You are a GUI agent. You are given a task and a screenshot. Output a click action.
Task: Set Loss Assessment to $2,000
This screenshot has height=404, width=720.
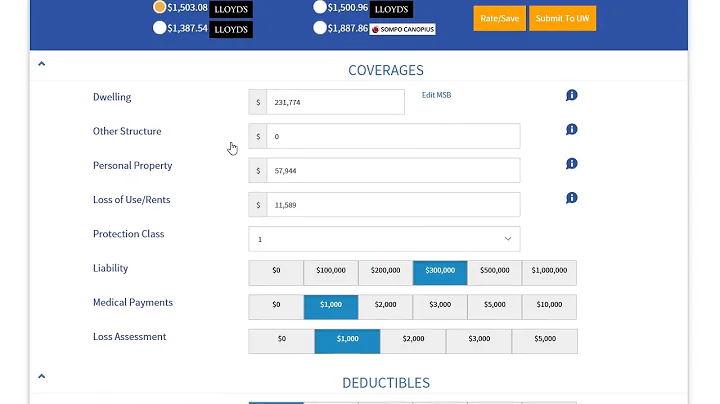click(413, 341)
